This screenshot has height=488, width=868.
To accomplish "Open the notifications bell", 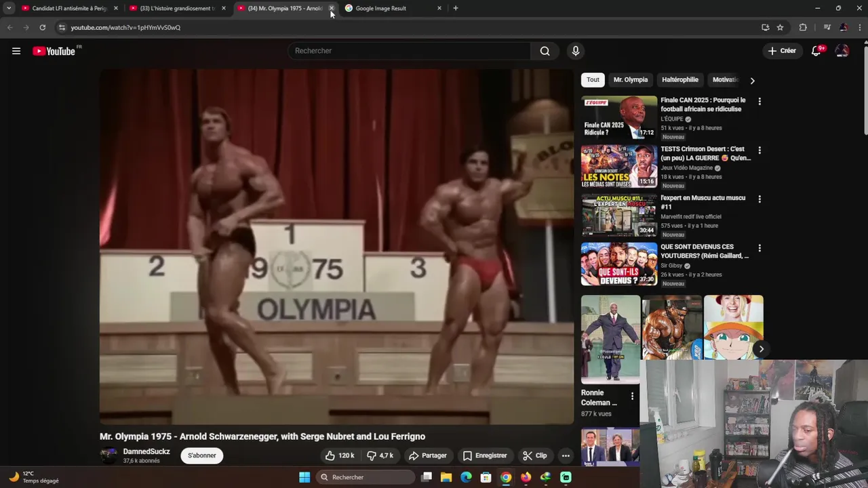I will pos(816,51).
